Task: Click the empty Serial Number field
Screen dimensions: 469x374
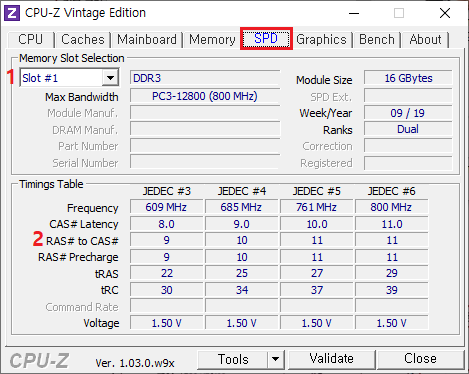Action: (x=205, y=162)
